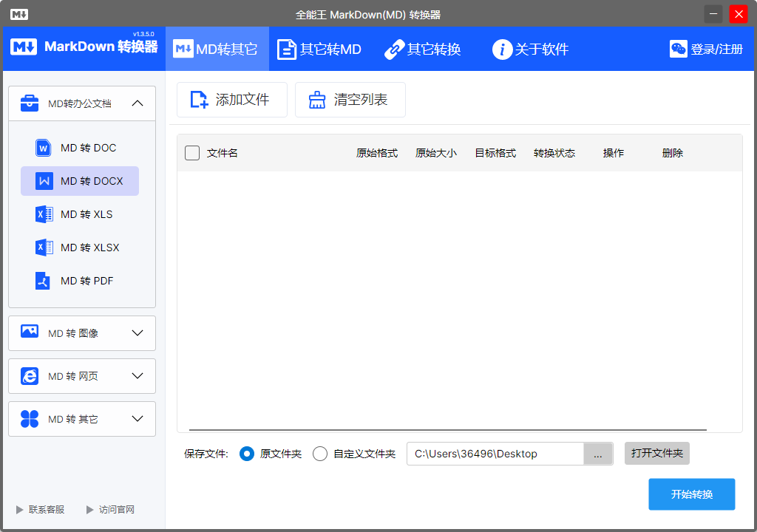The width and height of the screenshot is (757, 532).
Task: Switch to the MD转其它 tab
Action: coord(217,49)
